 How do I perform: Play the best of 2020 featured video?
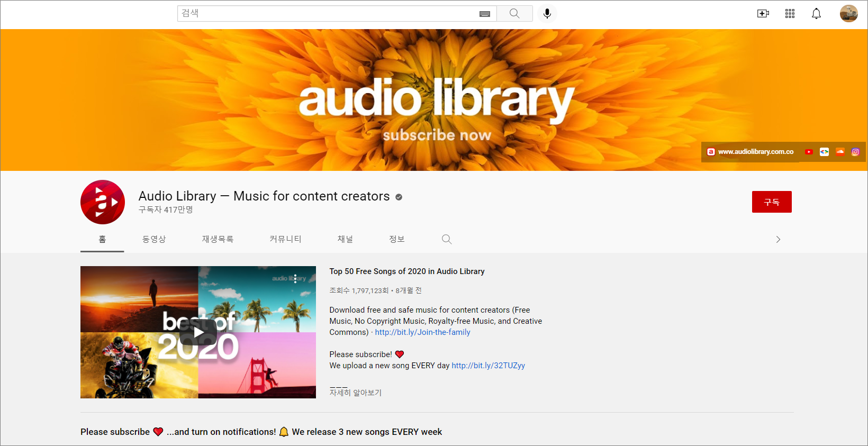point(198,332)
